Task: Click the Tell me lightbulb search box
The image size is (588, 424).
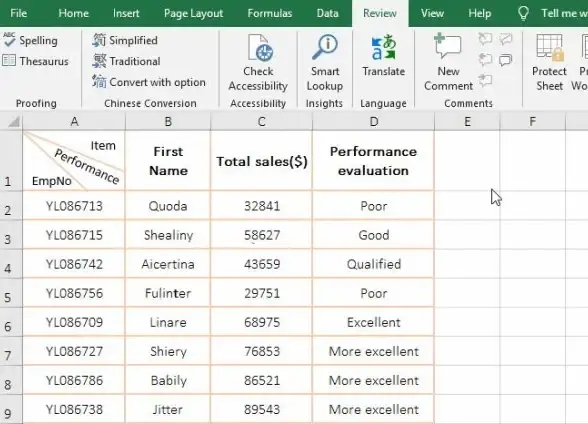Action: tap(552, 13)
